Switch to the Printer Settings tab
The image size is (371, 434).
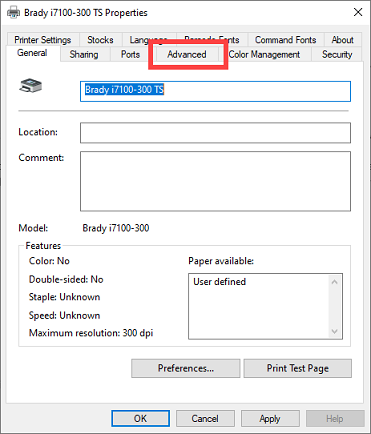[x=43, y=40]
